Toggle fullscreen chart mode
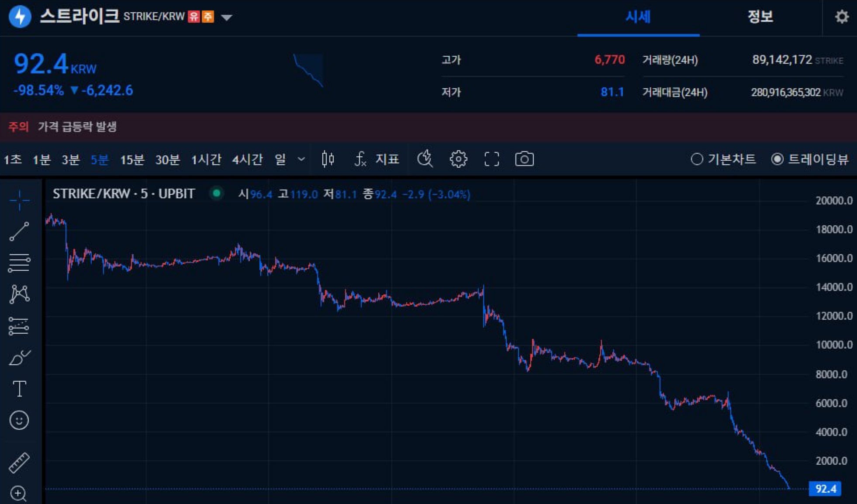Screen dimensions: 857x504 (x=491, y=159)
